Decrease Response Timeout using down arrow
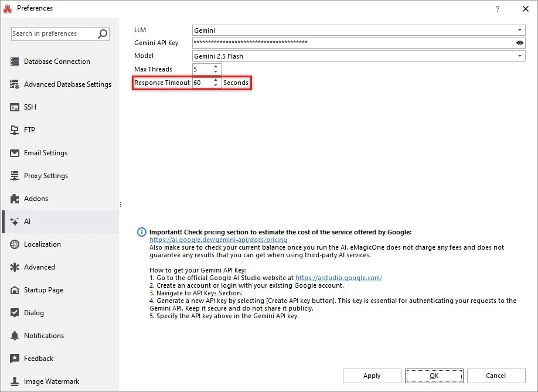Screen dimensions: 538x392 [216, 86]
